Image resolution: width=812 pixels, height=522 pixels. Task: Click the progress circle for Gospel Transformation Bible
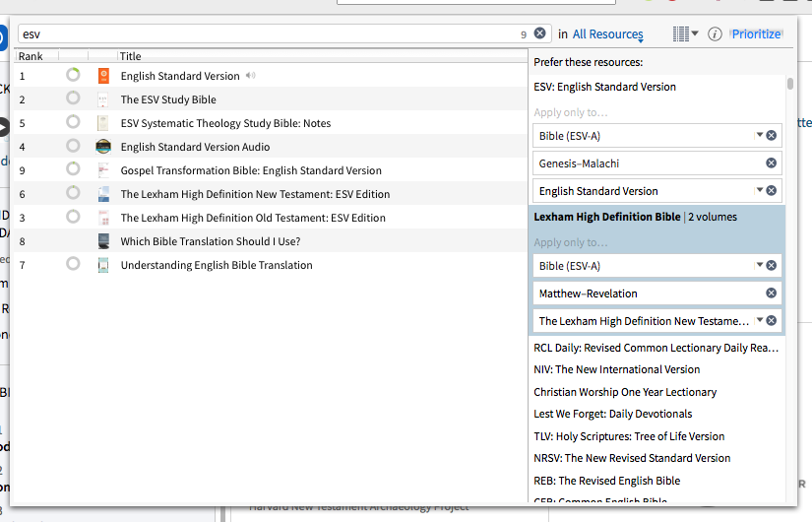(73, 169)
